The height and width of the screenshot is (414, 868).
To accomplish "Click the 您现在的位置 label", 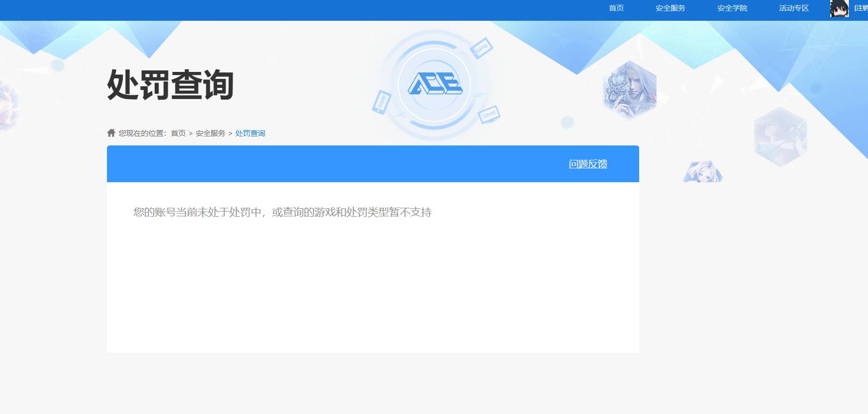I will click(143, 133).
